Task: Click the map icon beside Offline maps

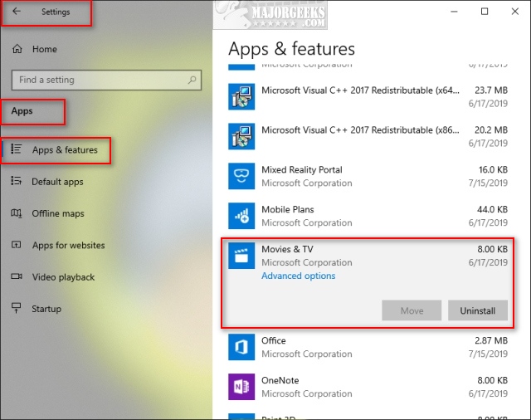Action: coord(17,213)
